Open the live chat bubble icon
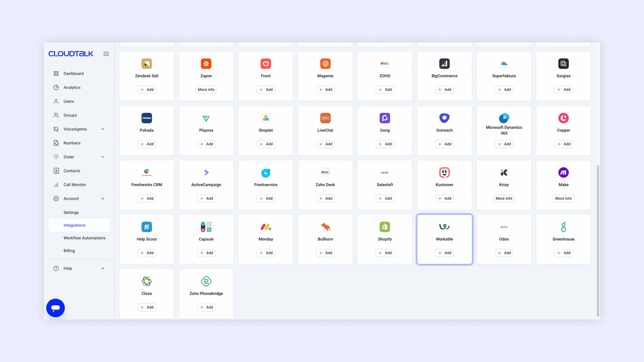Image resolution: width=644 pixels, height=362 pixels. tap(55, 308)
